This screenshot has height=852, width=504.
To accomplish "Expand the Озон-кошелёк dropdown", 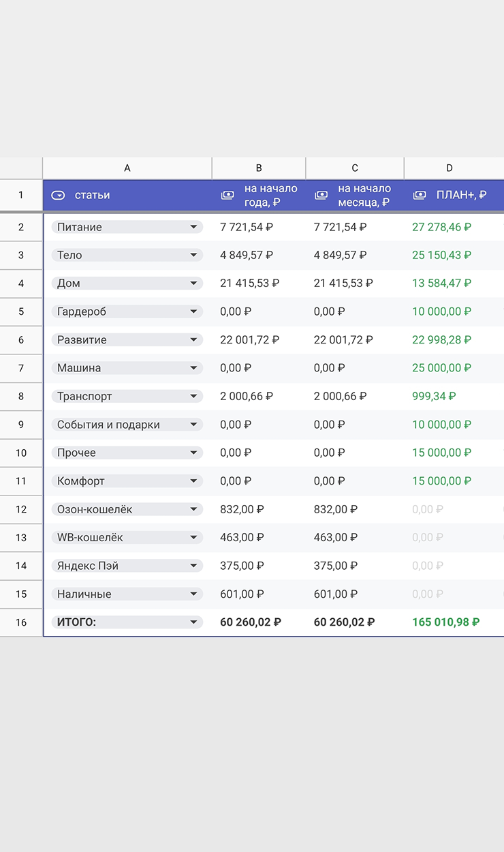I will tap(193, 509).
